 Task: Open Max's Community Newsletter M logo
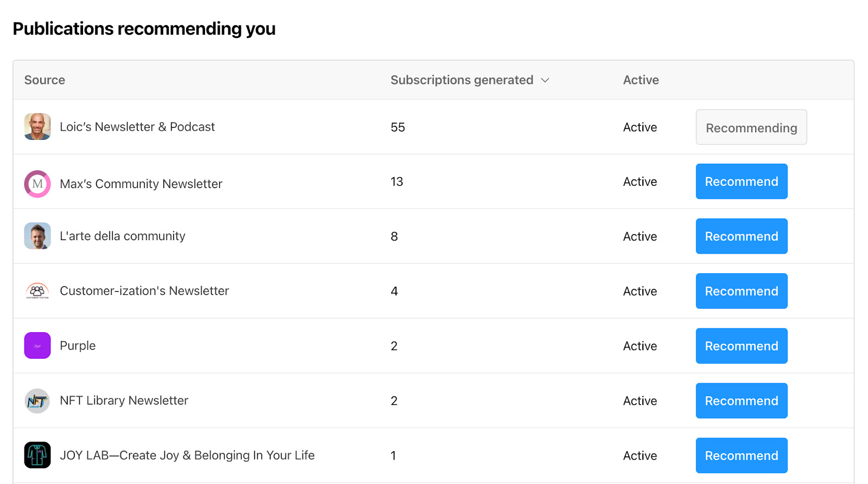[37, 184]
